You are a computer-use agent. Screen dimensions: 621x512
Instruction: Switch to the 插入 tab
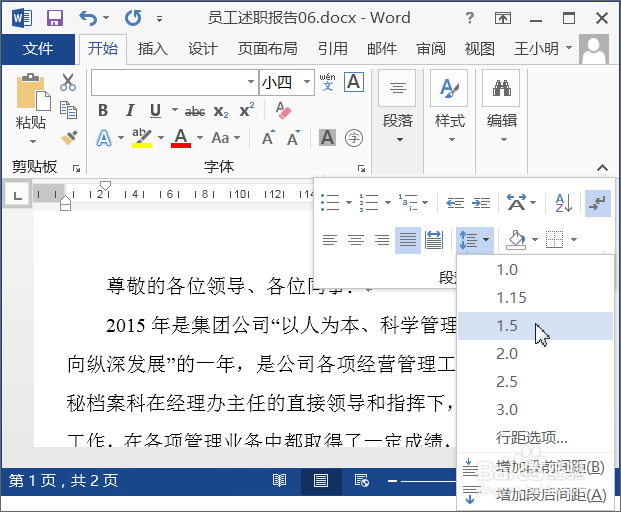(x=152, y=49)
